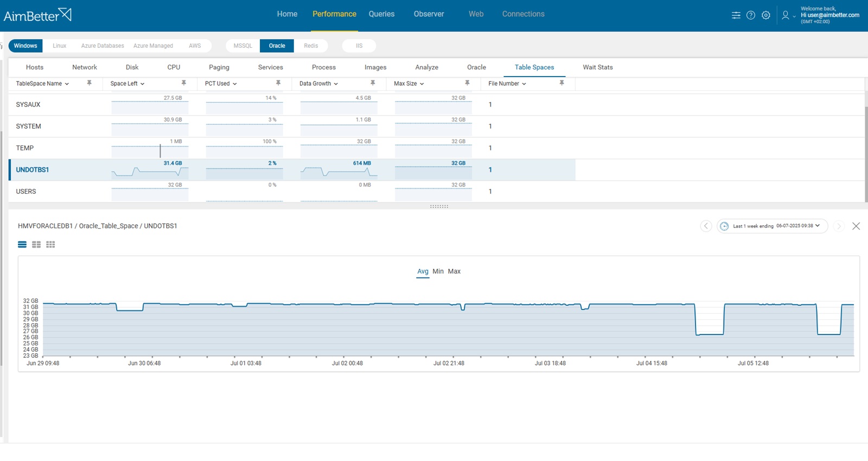
Task: Switch to the CPU tab
Action: click(x=174, y=67)
